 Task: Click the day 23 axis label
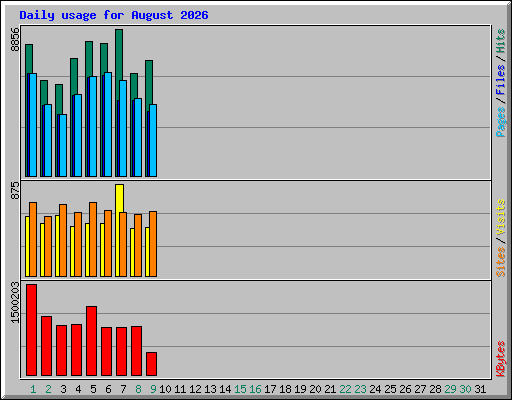pos(360,389)
